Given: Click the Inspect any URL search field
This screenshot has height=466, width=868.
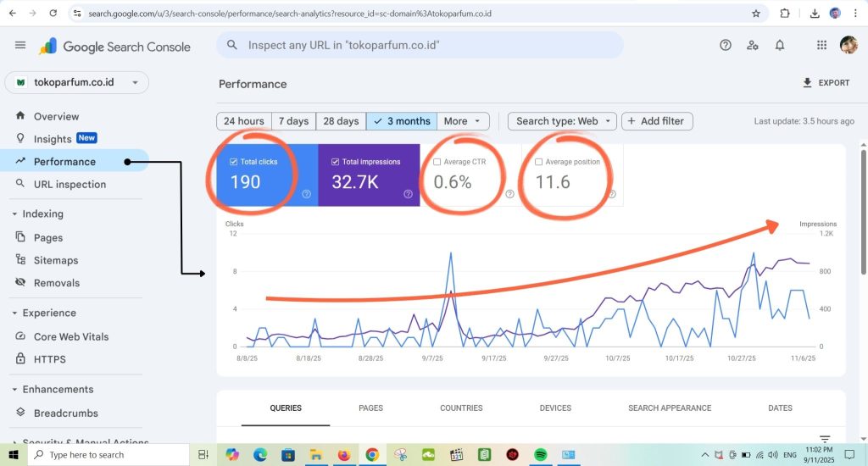Looking at the screenshot, I should pyautogui.click(x=424, y=46).
